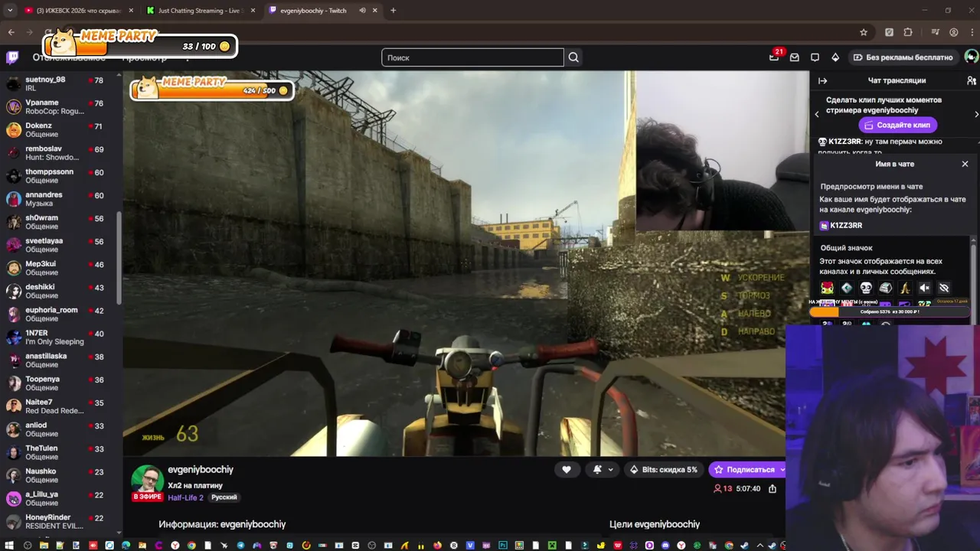Screen dimensions: 980x551
Task: Select the skull global badge
Action: (866, 288)
